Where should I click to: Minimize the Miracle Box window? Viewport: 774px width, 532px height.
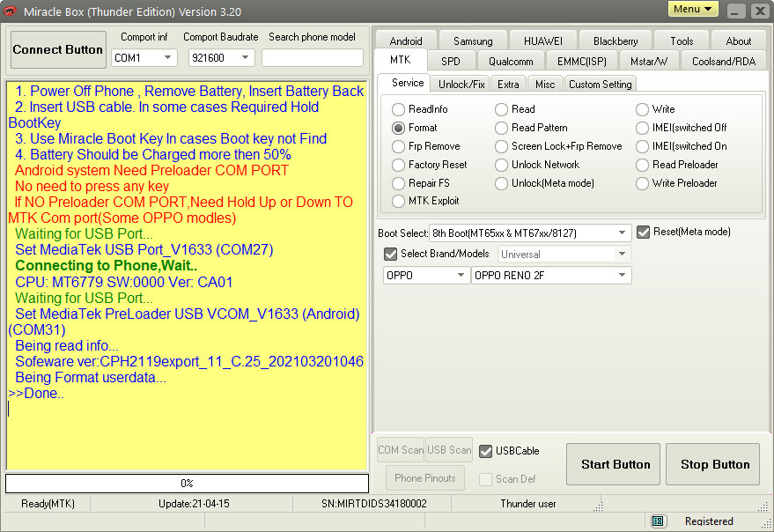point(735,11)
